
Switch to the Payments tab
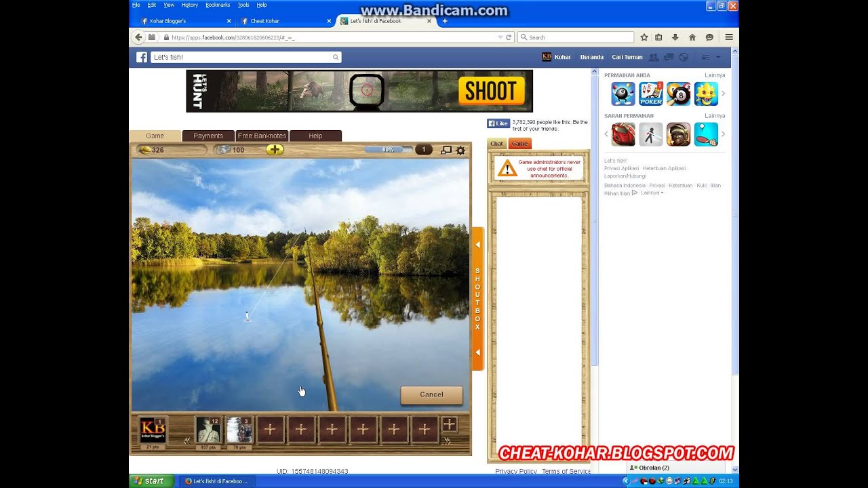point(208,136)
